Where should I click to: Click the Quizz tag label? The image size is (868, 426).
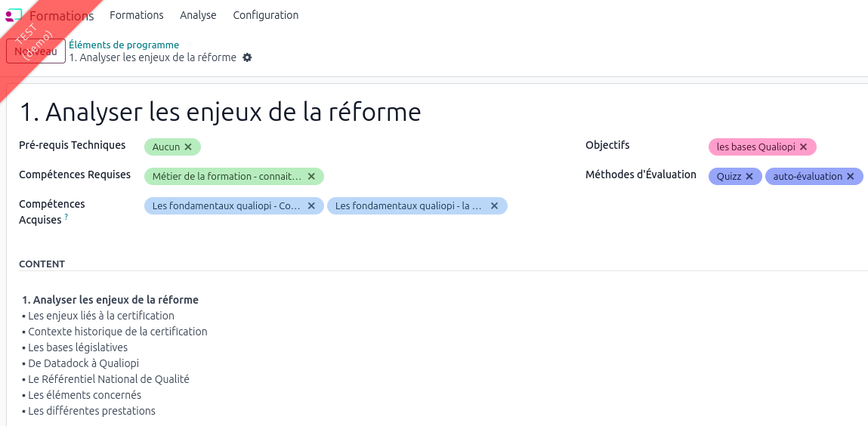tap(729, 177)
